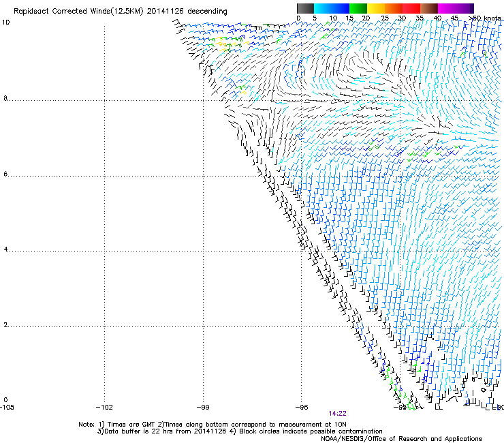The width and height of the screenshot is (504, 443).
Task: Click the word descending in the title
Action: pos(207,12)
